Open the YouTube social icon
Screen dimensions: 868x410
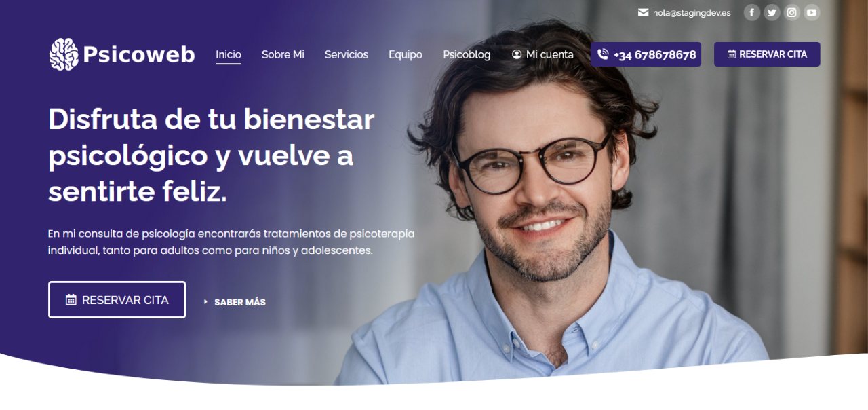point(812,12)
